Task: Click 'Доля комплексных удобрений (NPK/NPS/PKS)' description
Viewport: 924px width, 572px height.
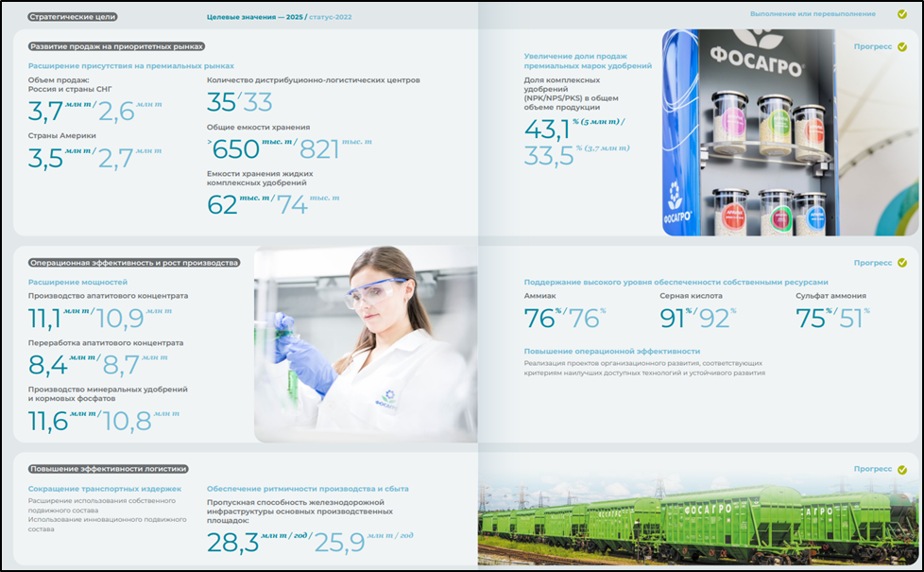Action: tap(571, 94)
